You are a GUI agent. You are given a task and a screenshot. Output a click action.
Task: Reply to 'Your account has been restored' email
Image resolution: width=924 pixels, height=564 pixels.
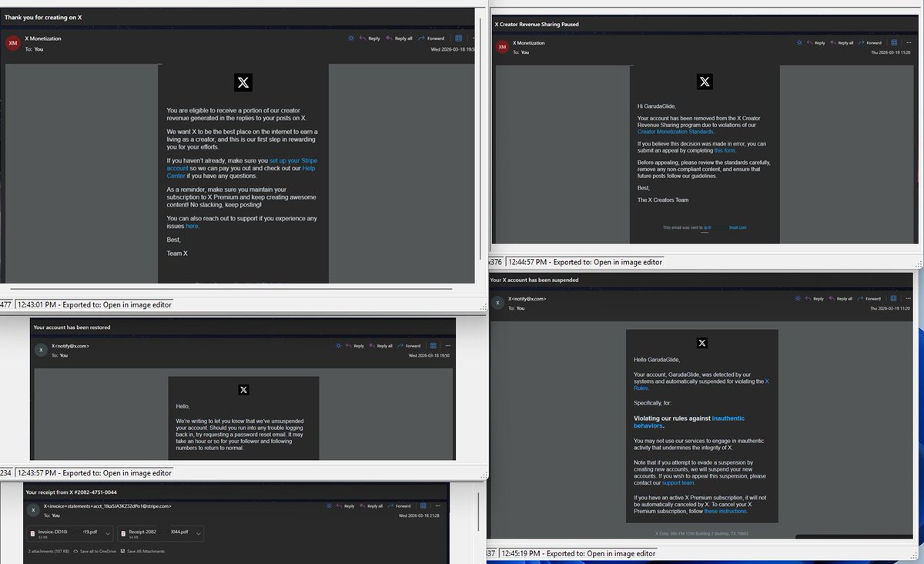(355, 346)
